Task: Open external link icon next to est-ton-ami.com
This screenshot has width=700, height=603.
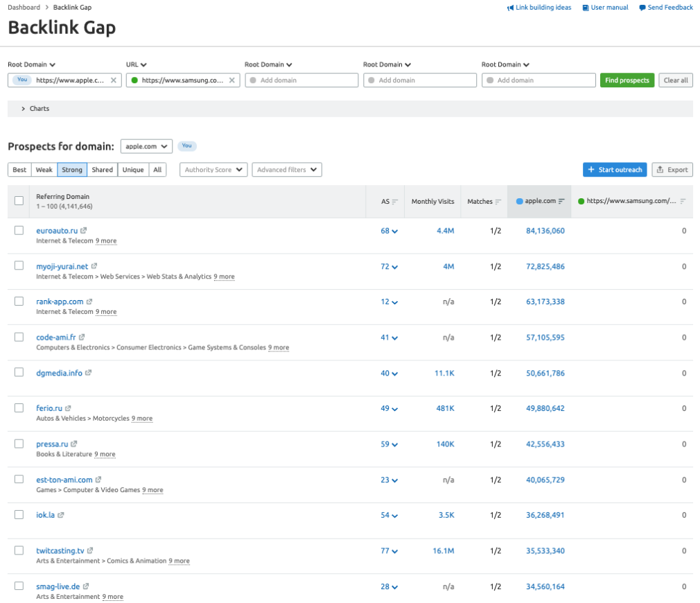Action: pos(98,480)
